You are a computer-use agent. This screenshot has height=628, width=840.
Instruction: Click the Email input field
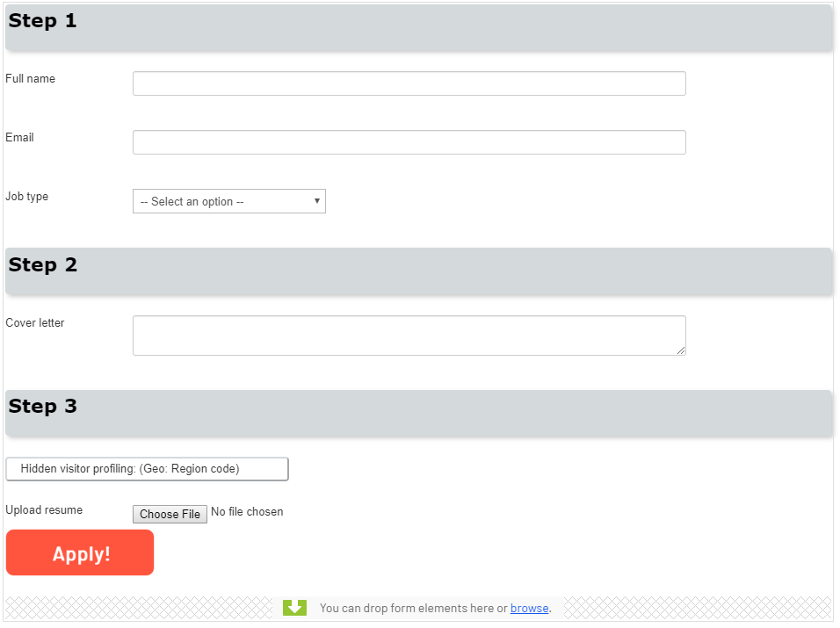(x=409, y=141)
